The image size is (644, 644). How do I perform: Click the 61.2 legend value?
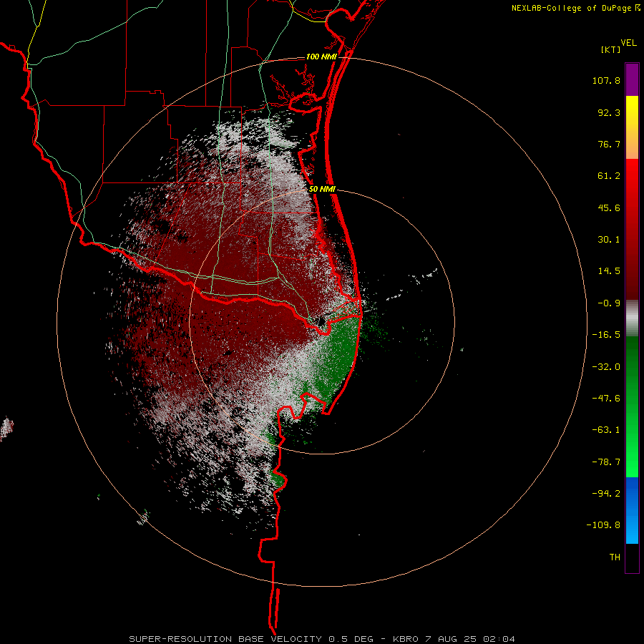click(609, 176)
